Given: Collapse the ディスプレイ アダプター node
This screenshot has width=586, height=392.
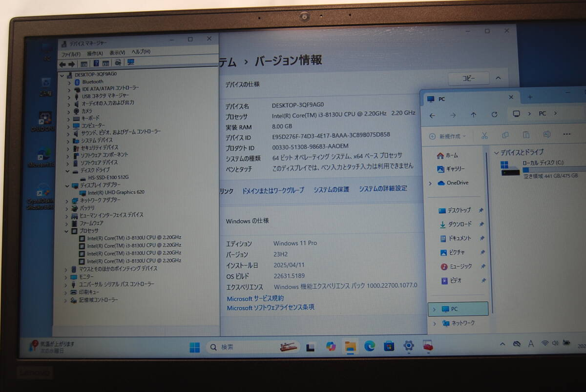Looking at the screenshot, I should tap(67, 186).
